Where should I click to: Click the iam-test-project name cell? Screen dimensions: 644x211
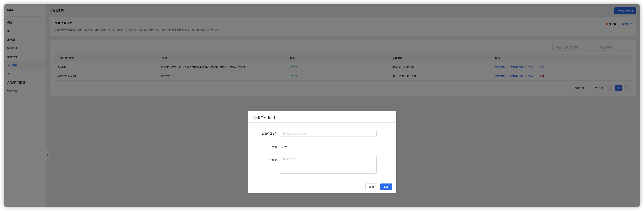[67, 76]
